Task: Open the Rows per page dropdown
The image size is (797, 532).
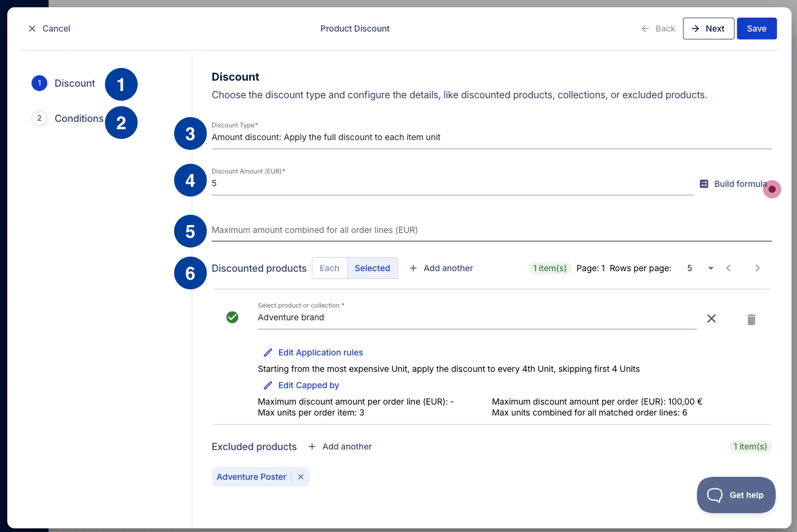Action: 700,268
